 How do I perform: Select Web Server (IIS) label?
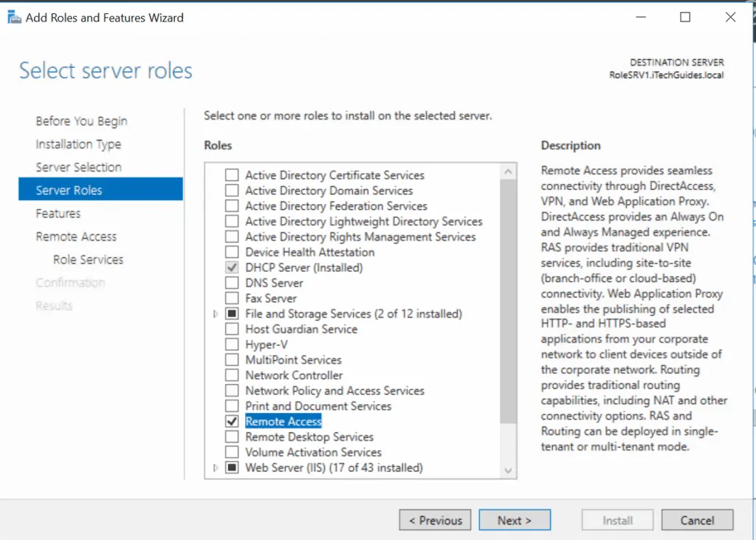click(334, 468)
